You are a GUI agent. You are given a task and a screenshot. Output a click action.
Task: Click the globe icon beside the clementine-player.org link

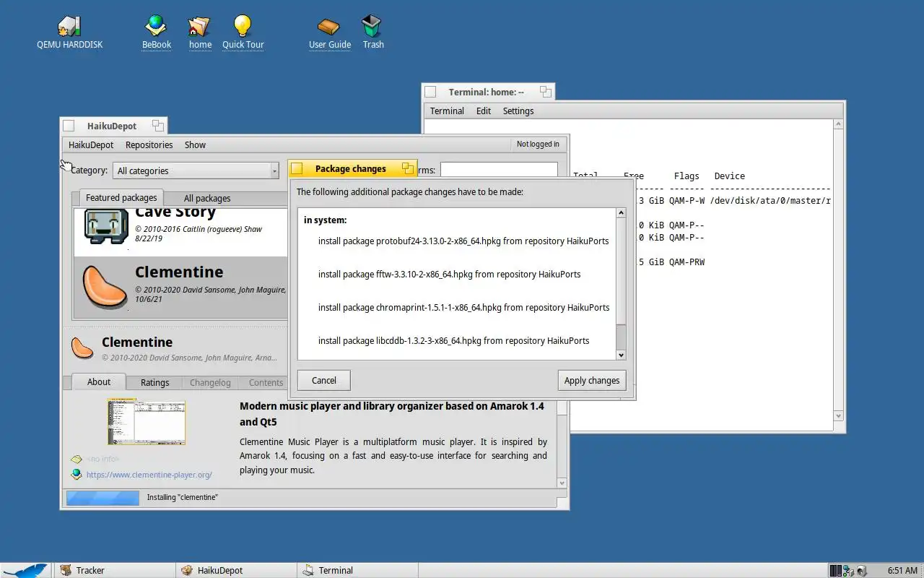pyautogui.click(x=76, y=474)
